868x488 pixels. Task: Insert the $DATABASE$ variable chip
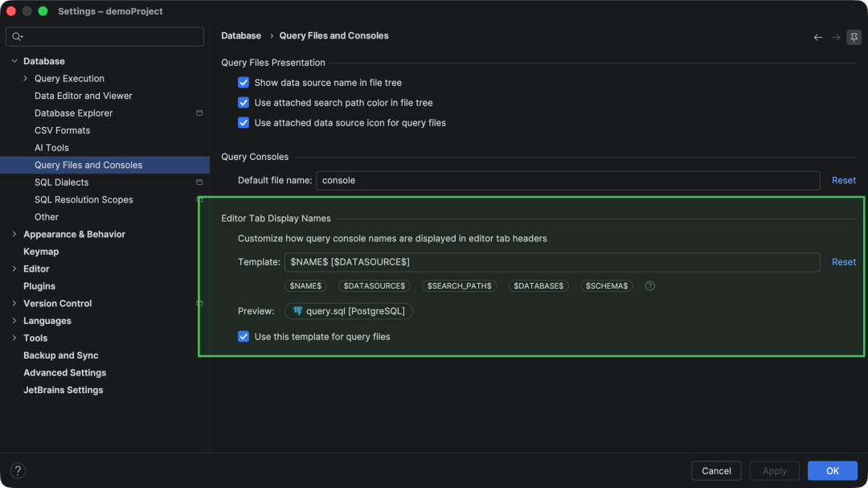538,286
